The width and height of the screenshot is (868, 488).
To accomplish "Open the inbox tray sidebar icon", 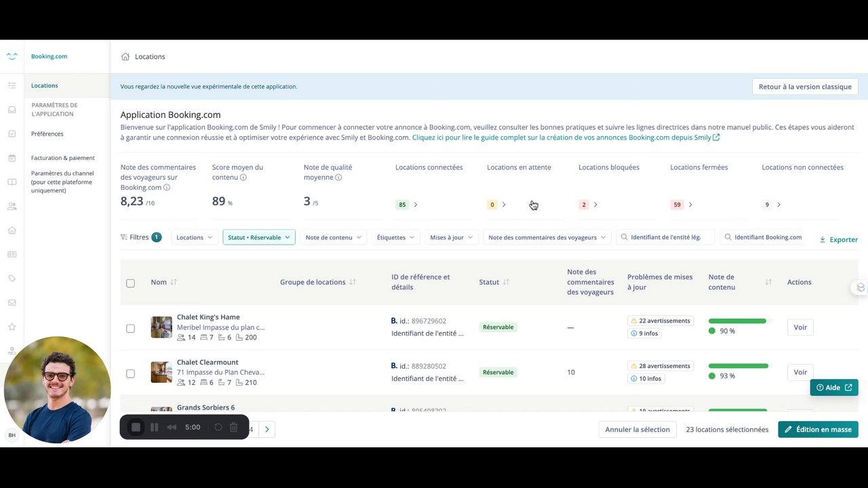I will pyautogui.click(x=12, y=110).
